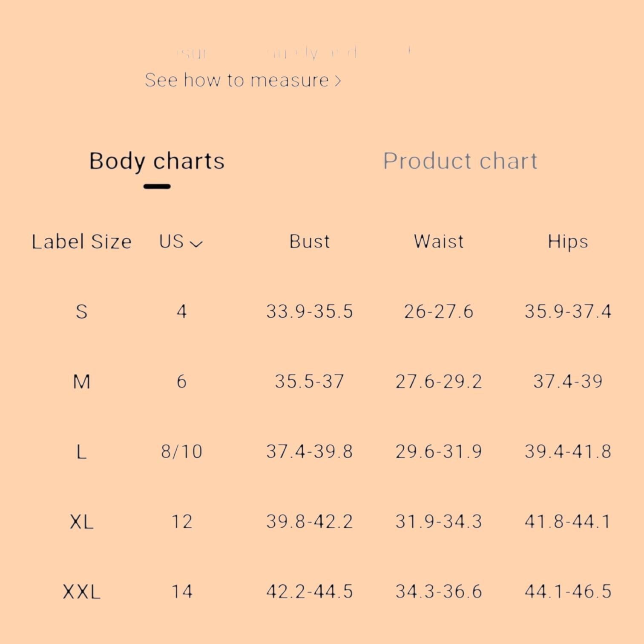Select the Body charts tab

click(x=157, y=162)
